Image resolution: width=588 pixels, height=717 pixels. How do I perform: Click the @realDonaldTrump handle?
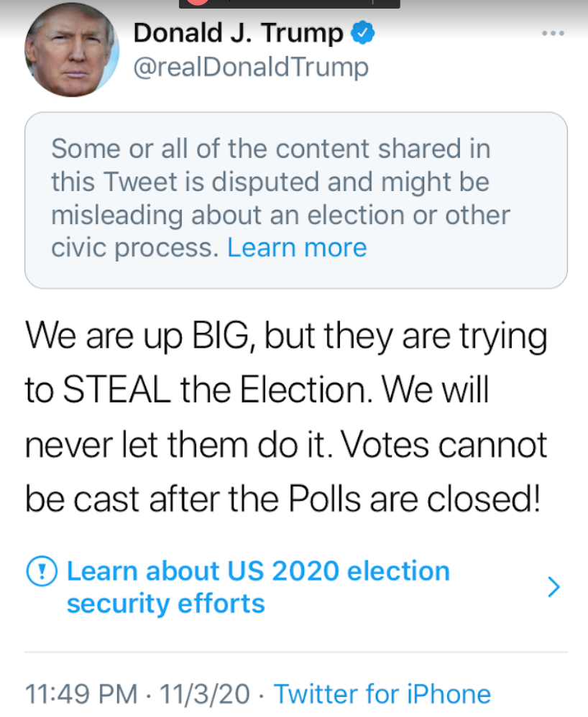point(251,67)
